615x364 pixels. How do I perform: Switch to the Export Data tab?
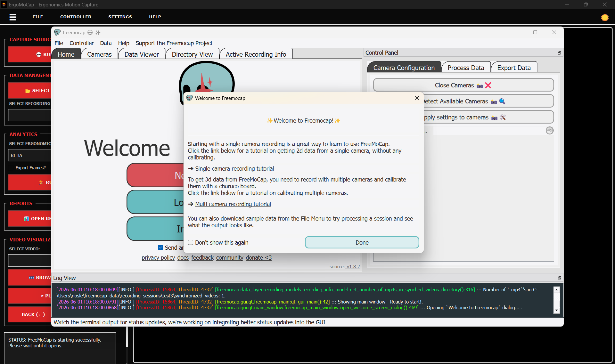pos(514,68)
